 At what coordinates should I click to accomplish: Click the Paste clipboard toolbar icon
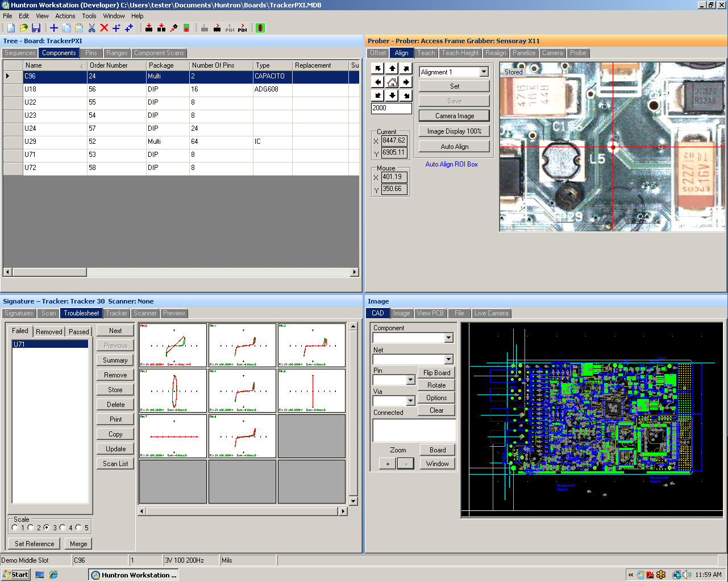pos(79,28)
